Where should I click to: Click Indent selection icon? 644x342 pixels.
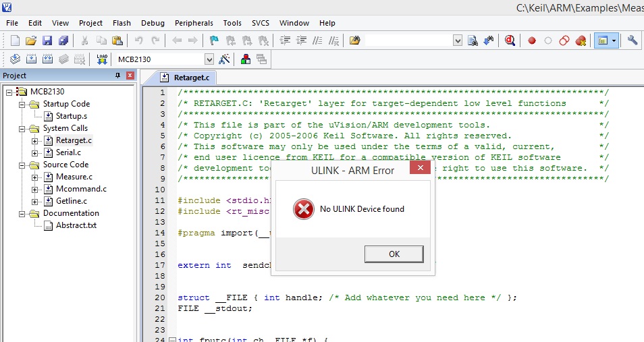coord(285,40)
